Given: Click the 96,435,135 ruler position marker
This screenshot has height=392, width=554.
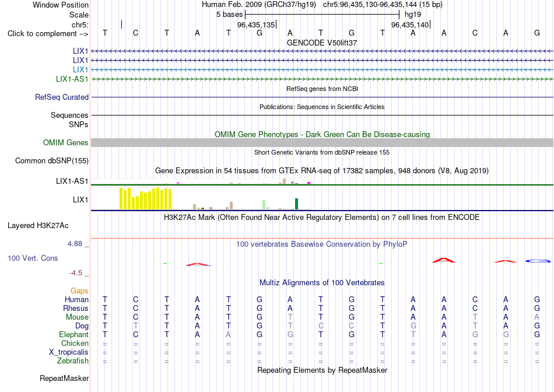Looking at the screenshot, I should (256, 24).
